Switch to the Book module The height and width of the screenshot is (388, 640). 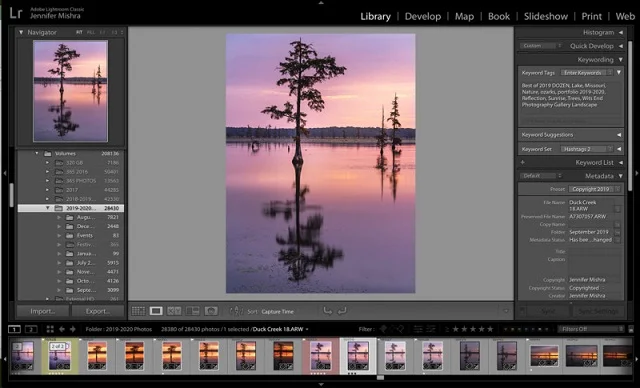tap(499, 16)
